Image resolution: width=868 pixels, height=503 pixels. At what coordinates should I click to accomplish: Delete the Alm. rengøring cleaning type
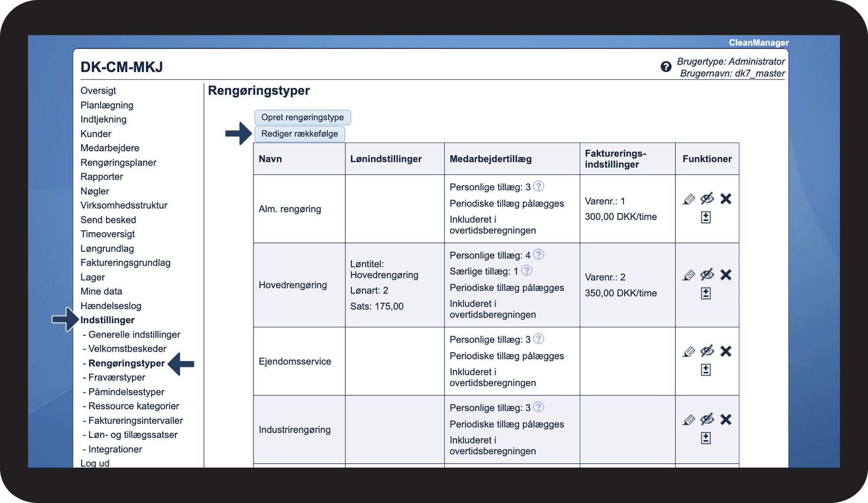726,199
